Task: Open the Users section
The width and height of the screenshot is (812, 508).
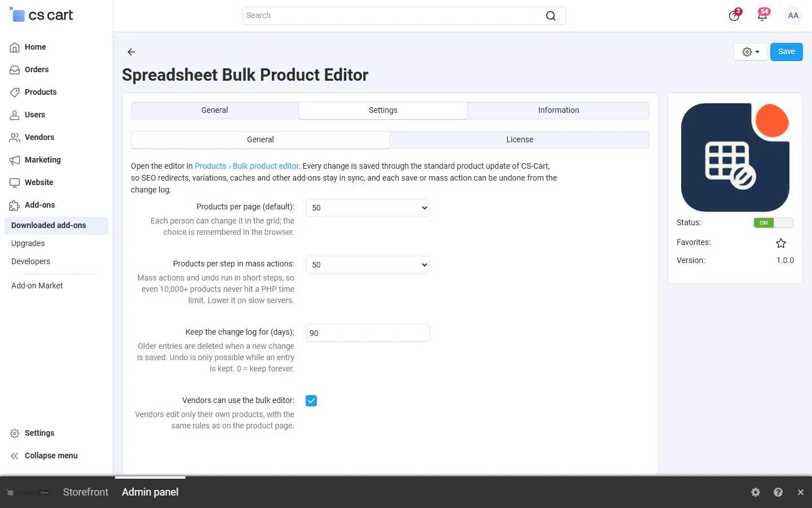Action: coord(34,115)
